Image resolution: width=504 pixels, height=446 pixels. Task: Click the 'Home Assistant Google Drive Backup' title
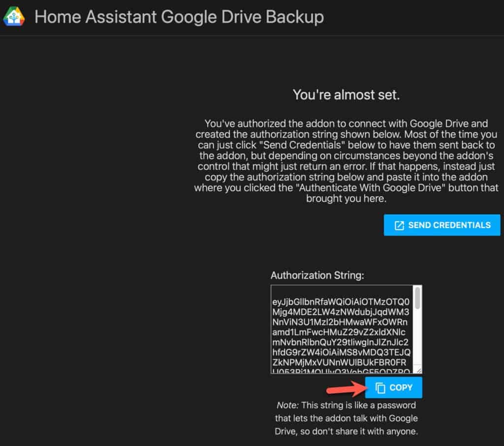point(179,17)
